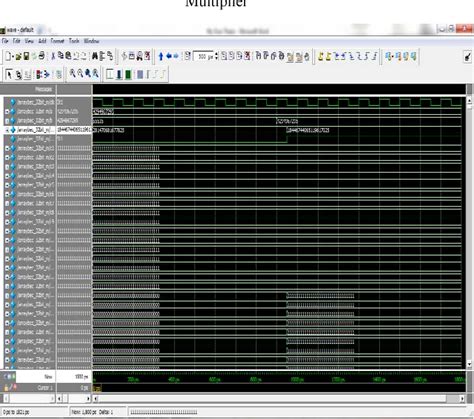This screenshot has height=419, width=474.
Task: Click the Copy toolbar icon
Action: (x=61, y=56)
